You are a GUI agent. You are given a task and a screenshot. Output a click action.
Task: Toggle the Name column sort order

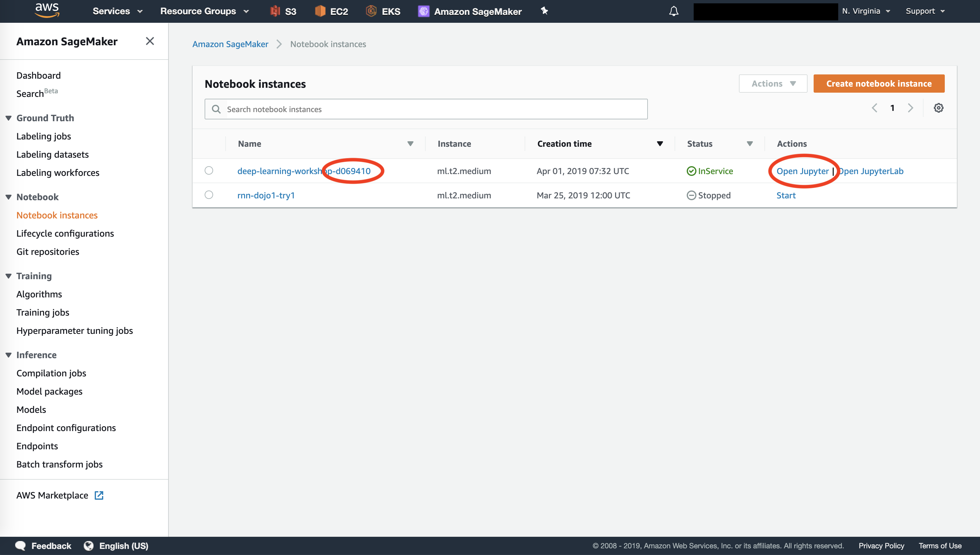(x=410, y=143)
